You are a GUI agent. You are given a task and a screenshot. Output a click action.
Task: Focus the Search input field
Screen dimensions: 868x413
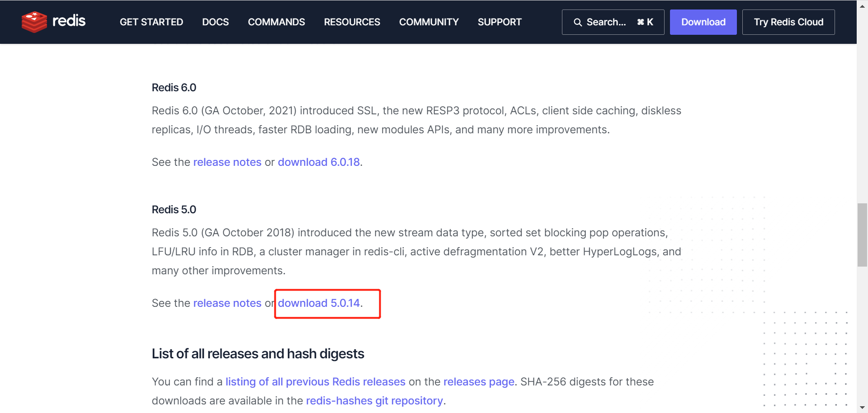click(x=613, y=22)
